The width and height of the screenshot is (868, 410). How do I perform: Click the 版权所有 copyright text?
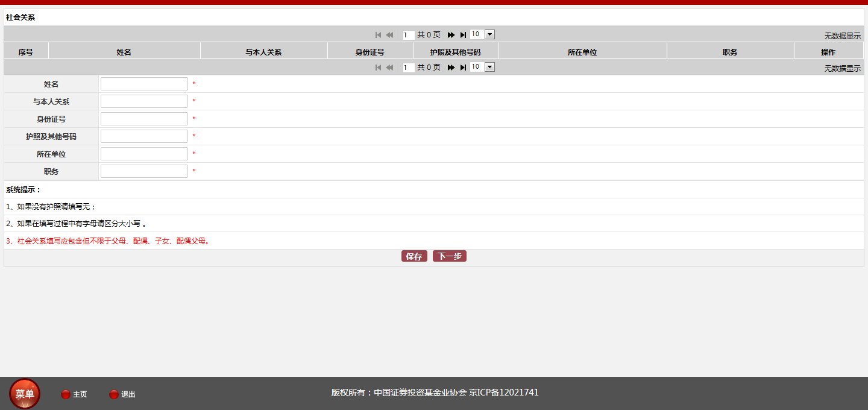[x=435, y=393]
